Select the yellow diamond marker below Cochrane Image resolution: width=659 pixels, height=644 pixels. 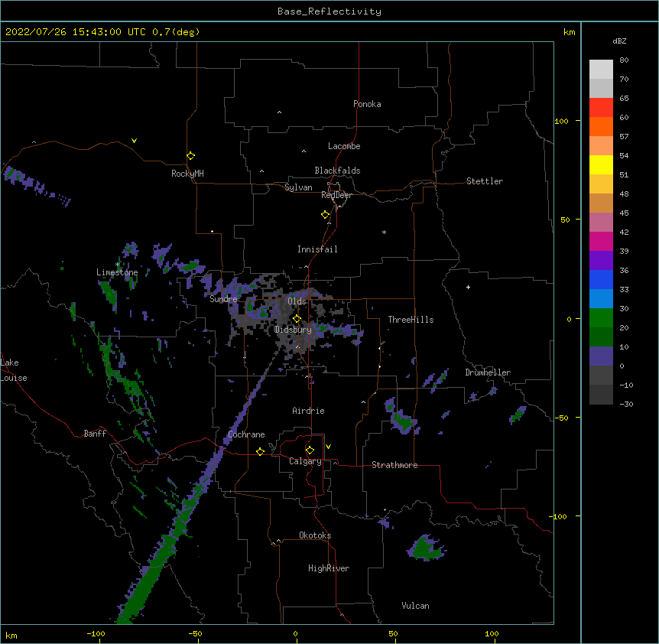[x=260, y=451]
